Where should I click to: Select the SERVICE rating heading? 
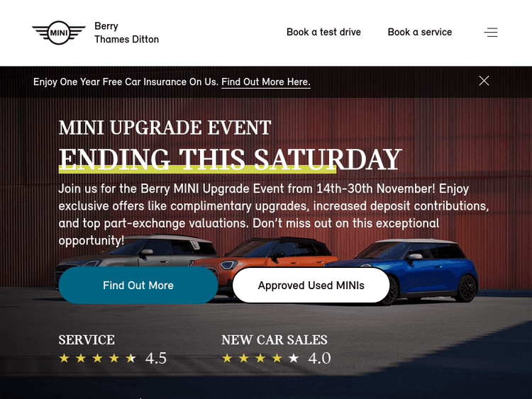[87, 340]
